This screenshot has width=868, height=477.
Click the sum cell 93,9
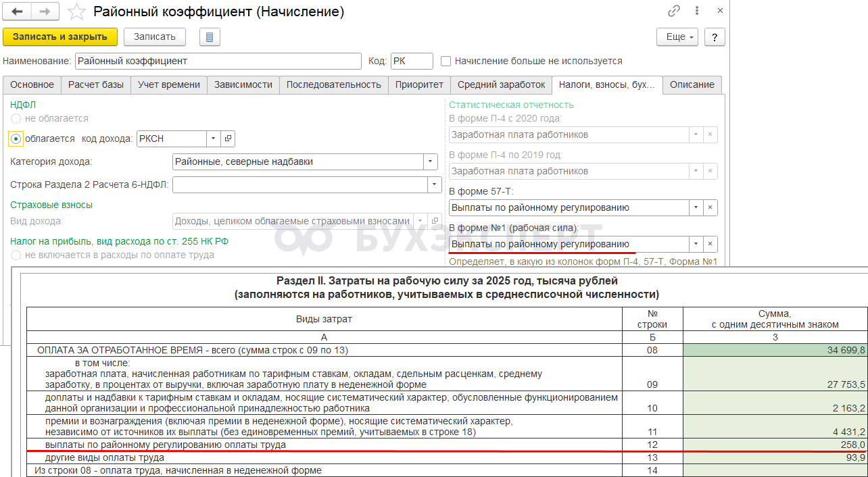(775, 457)
